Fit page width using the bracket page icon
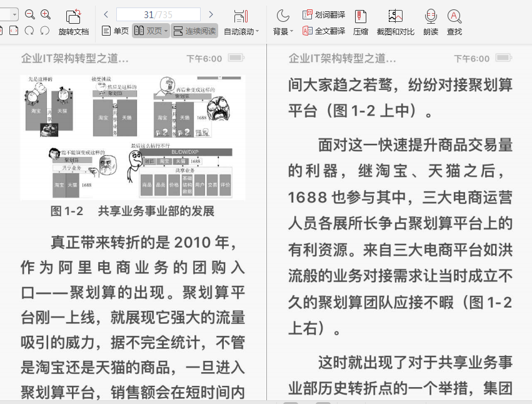 (x=14, y=31)
